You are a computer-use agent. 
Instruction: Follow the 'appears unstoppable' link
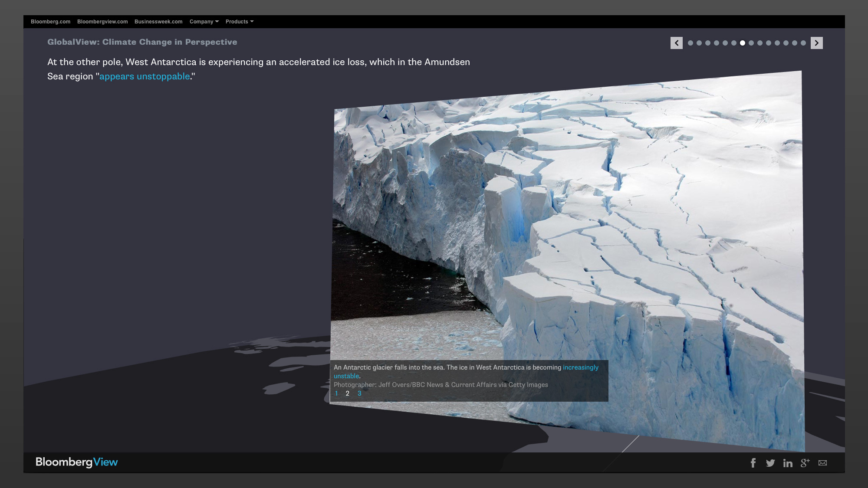(145, 76)
